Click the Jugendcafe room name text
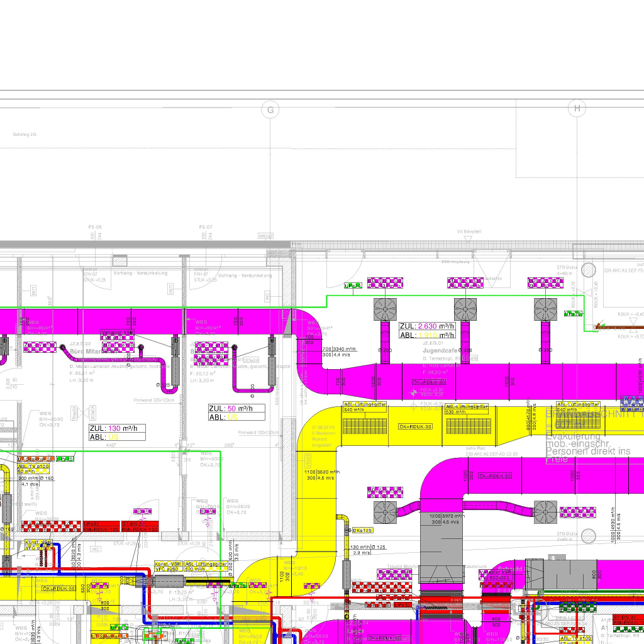The width and height of the screenshot is (644, 644). [441, 351]
